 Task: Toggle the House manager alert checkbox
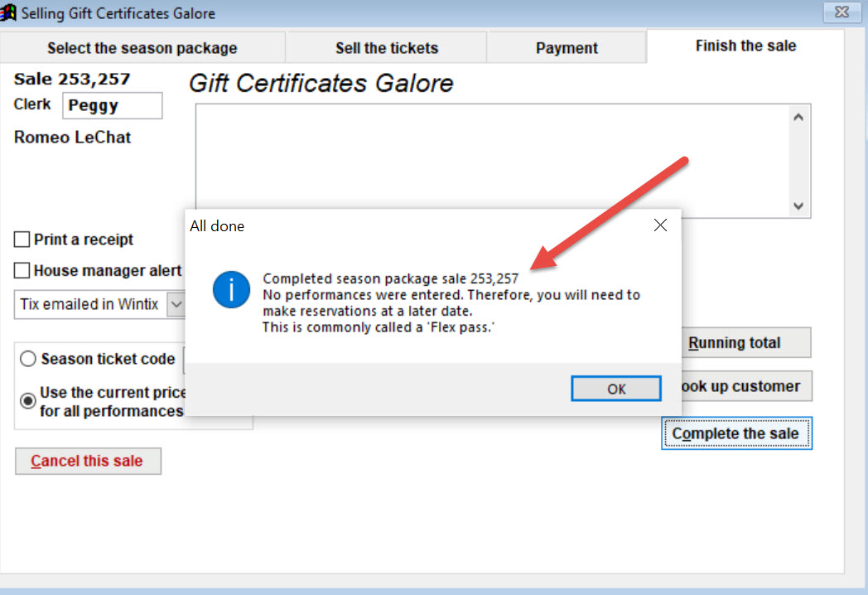(x=22, y=270)
